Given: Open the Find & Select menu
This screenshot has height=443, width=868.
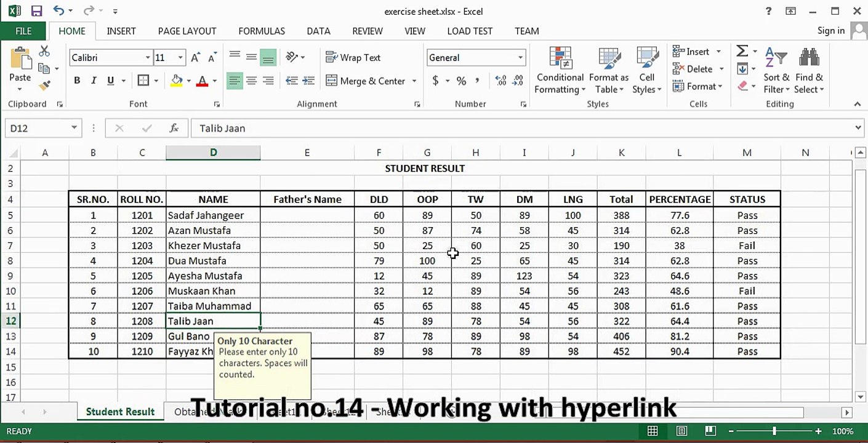Looking at the screenshot, I should [x=809, y=70].
